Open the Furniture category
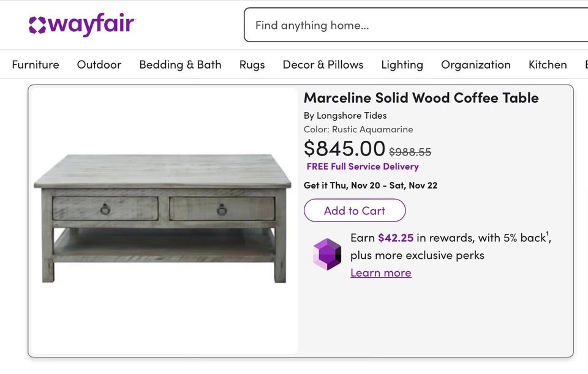This screenshot has width=588, height=374. coord(36,64)
